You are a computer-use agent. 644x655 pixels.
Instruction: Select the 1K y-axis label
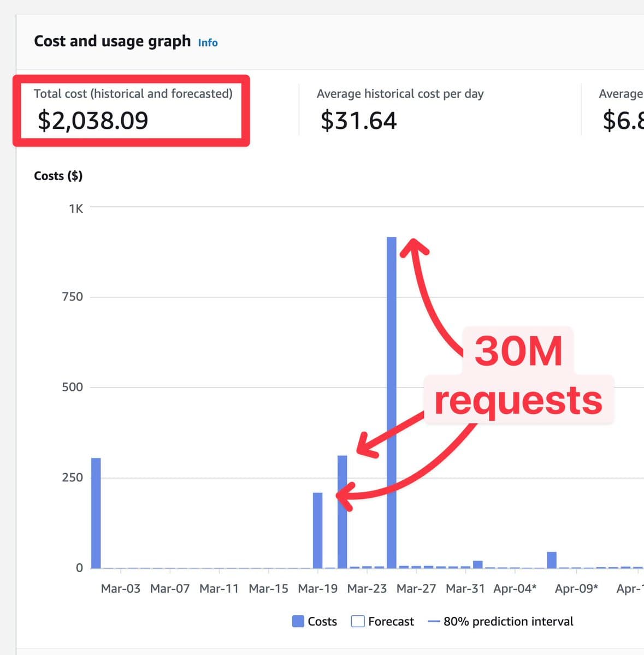76,209
